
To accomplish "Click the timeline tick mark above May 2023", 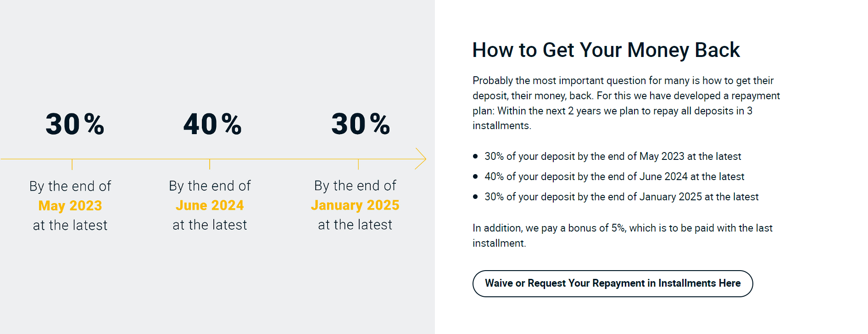I will [x=72, y=164].
